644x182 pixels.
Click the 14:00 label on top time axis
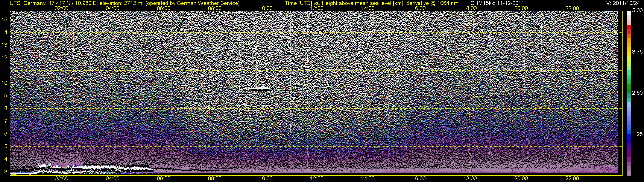coord(368,8)
